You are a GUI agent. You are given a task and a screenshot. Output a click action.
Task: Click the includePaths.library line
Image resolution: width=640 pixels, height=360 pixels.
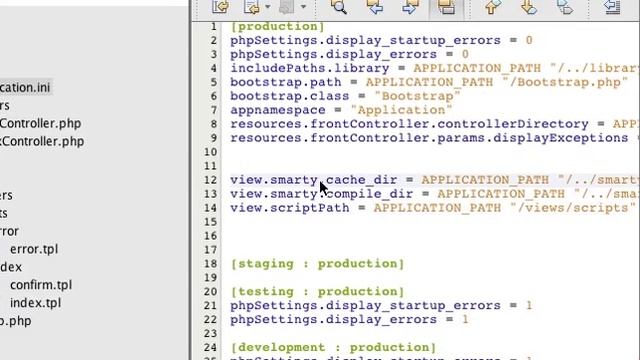point(435,68)
